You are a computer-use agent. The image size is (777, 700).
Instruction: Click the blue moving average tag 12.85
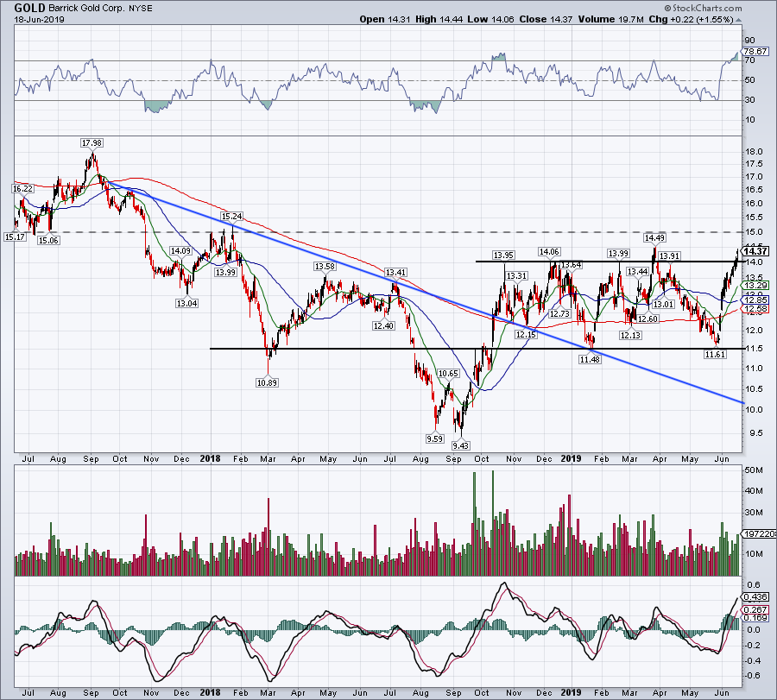click(755, 300)
